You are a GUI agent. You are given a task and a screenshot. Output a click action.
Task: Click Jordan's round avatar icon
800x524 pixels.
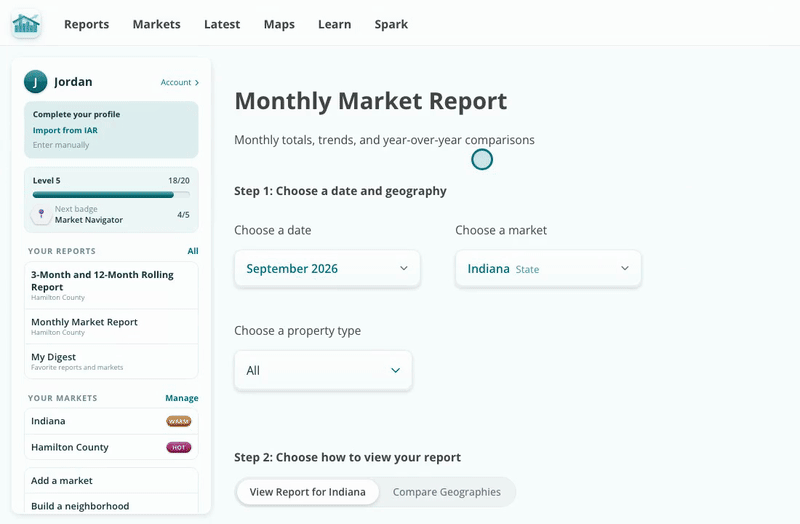click(x=35, y=82)
